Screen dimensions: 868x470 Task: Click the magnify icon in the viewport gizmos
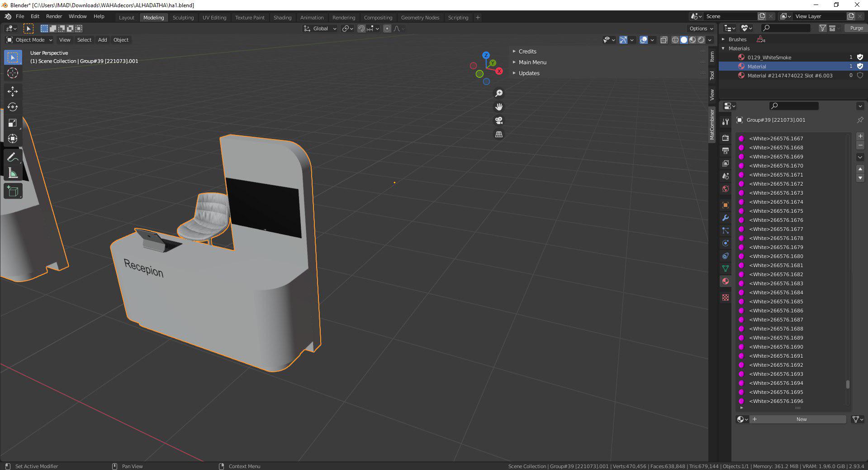tap(498, 93)
